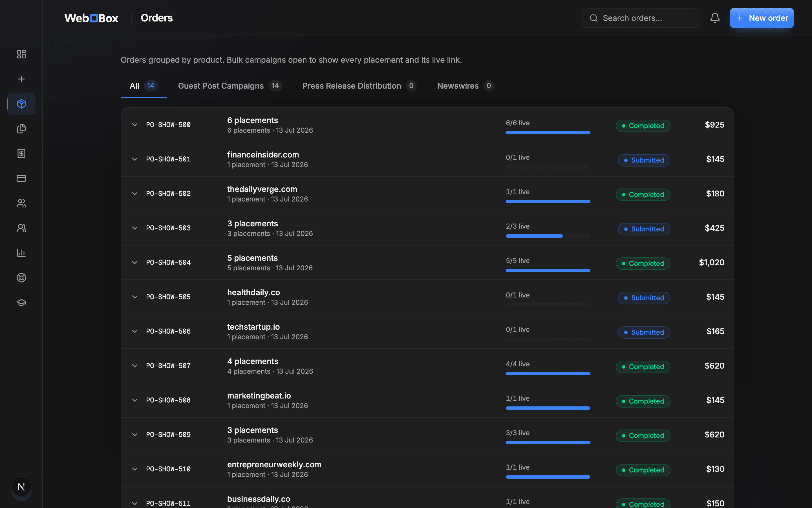Click the Search orders field

coord(641,18)
